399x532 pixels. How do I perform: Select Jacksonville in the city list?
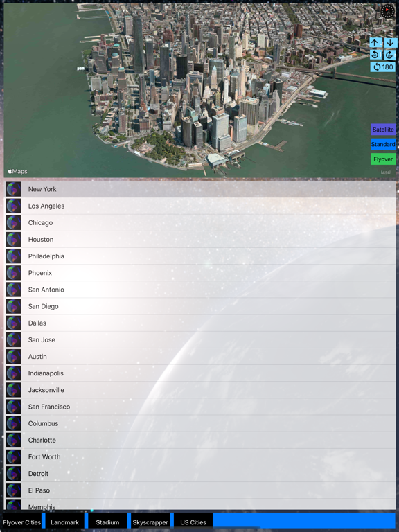(200, 390)
